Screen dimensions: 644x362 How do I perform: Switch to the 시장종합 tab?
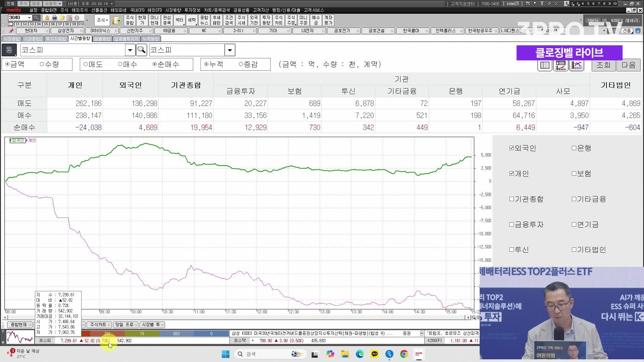tap(12, 39)
